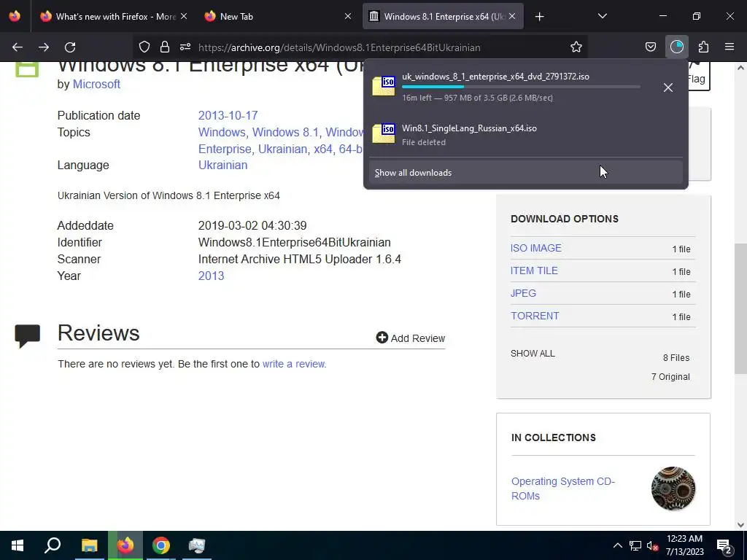This screenshot has height=560, width=747.
Task: Show site security via the padlock icon
Action: click(x=165, y=47)
